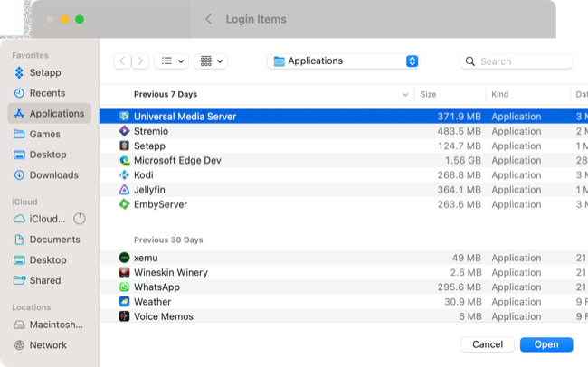This screenshot has height=367, width=588.
Task: Select the EmbyServer icon in list
Action: click(125, 204)
